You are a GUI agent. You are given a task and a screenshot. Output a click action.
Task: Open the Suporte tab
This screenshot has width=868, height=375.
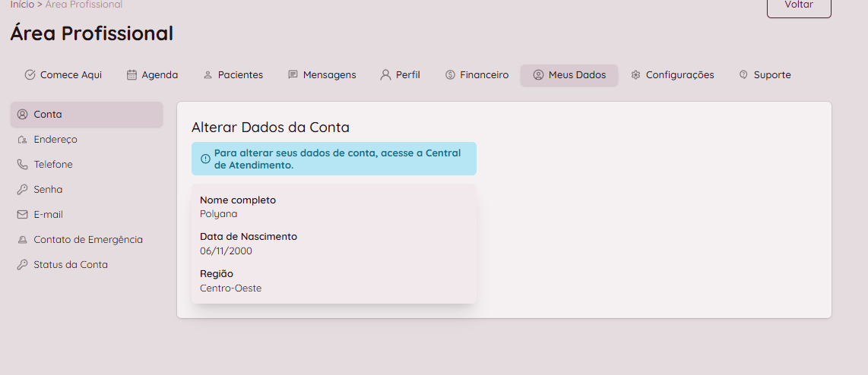[x=765, y=75]
